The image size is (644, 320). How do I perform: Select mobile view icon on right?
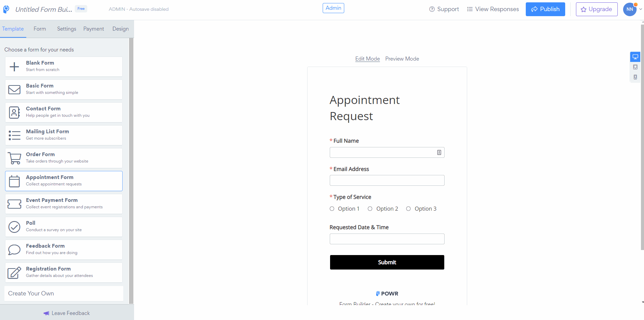(x=635, y=77)
